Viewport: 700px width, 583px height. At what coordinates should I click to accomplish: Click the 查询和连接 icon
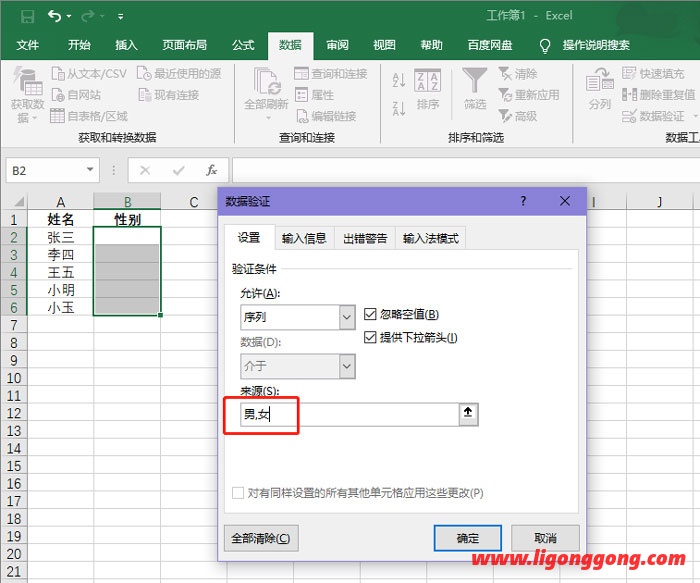301,73
